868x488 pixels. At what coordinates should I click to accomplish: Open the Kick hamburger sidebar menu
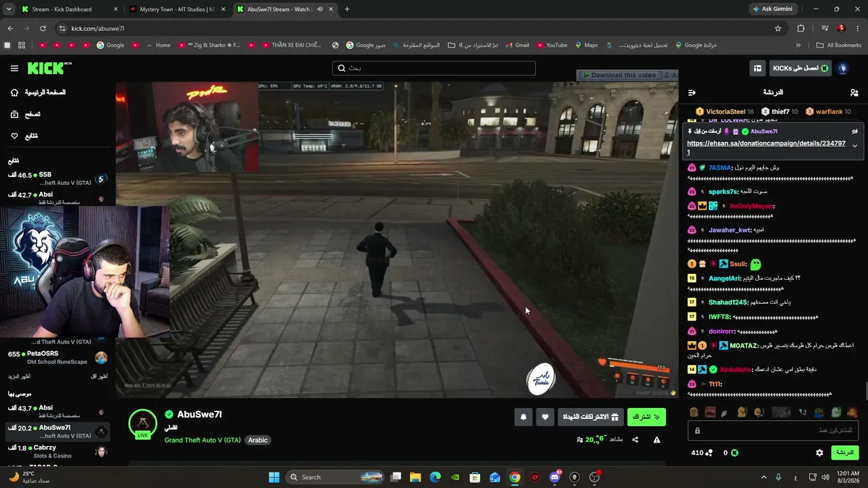[x=14, y=68]
